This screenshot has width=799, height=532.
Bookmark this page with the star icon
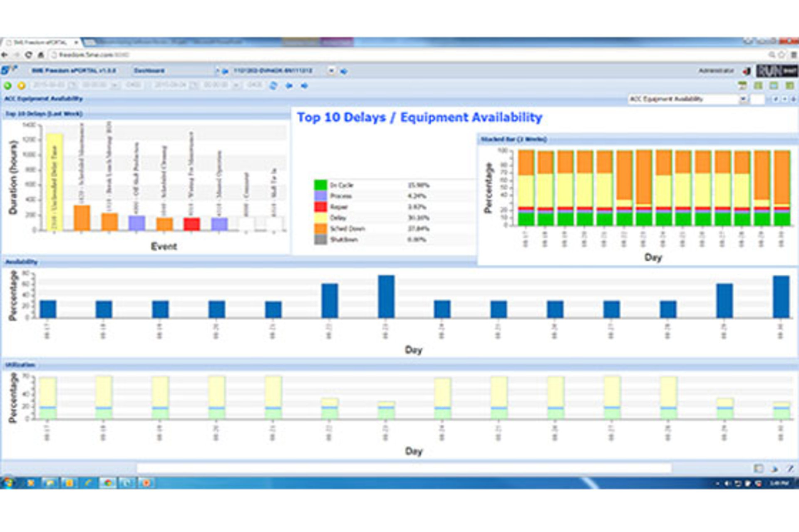click(x=782, y=55)
